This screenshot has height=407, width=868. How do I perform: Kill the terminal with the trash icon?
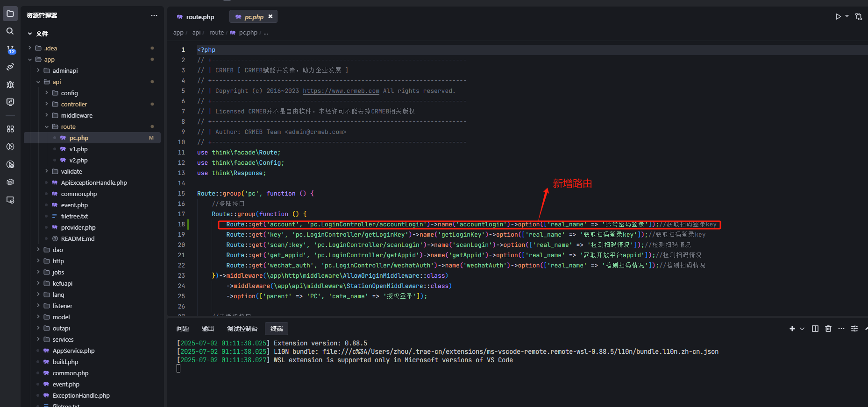coord(828,329)
